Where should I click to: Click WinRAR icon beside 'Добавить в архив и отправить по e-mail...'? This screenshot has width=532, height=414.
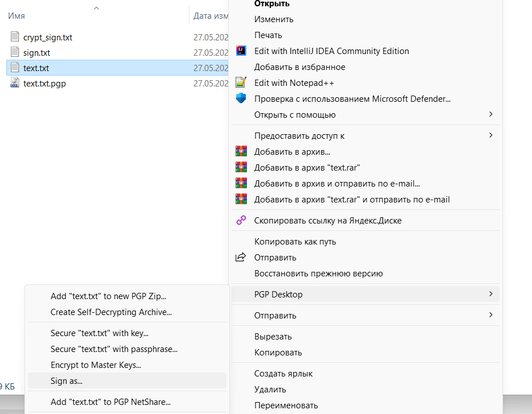(241, 183)
